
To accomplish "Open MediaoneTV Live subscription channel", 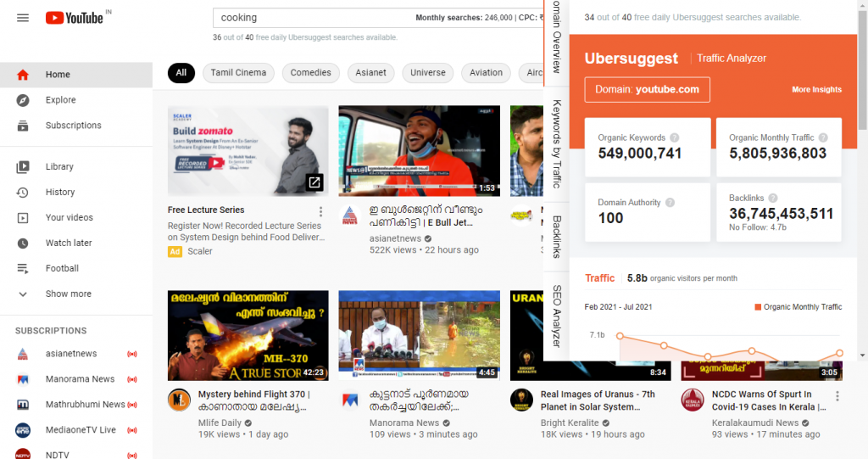I will pos(76,431).
